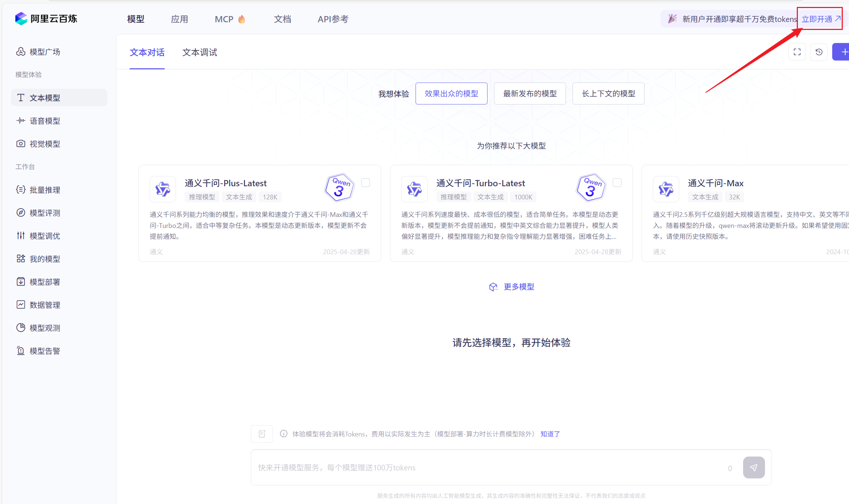
Task: Select 文本模型 in the sidebar
Action: (59, 98)
